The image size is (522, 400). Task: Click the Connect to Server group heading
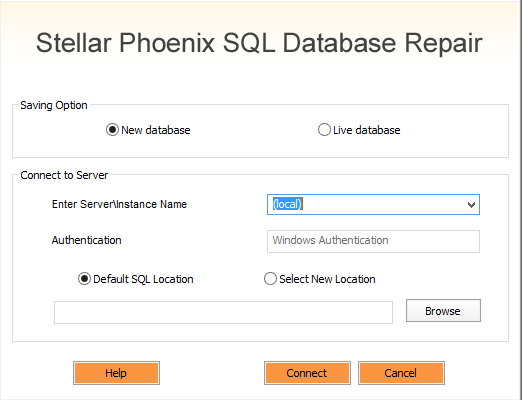click(x=64, y=175)
